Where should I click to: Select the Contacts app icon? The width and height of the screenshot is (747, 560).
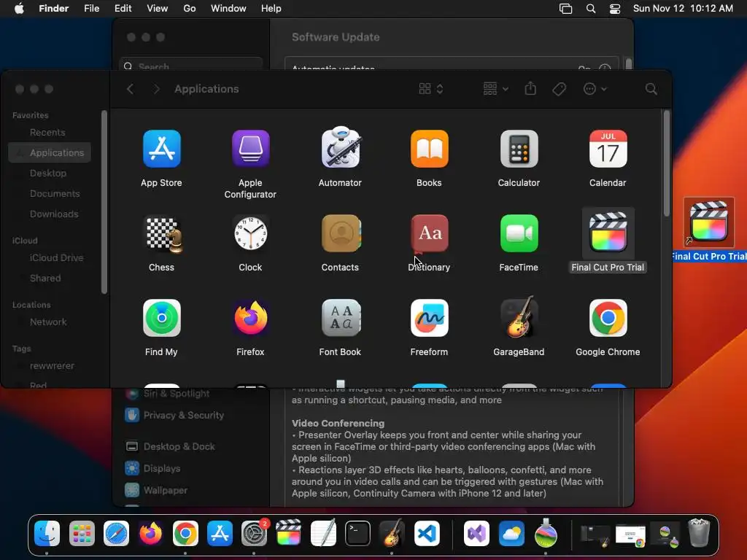[340, 233]
